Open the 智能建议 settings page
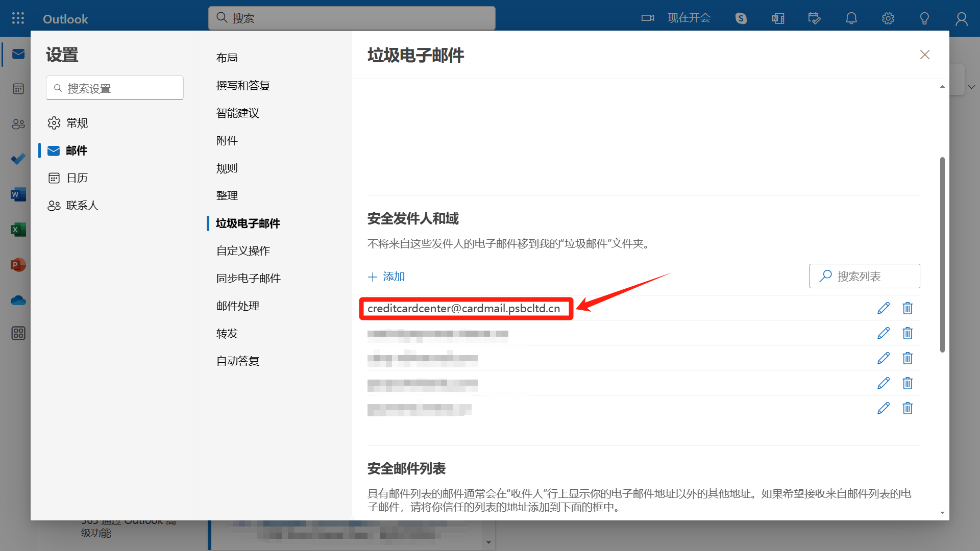Image resolution: width=980 pixels, height=551 pixels. tap(238, 113)
